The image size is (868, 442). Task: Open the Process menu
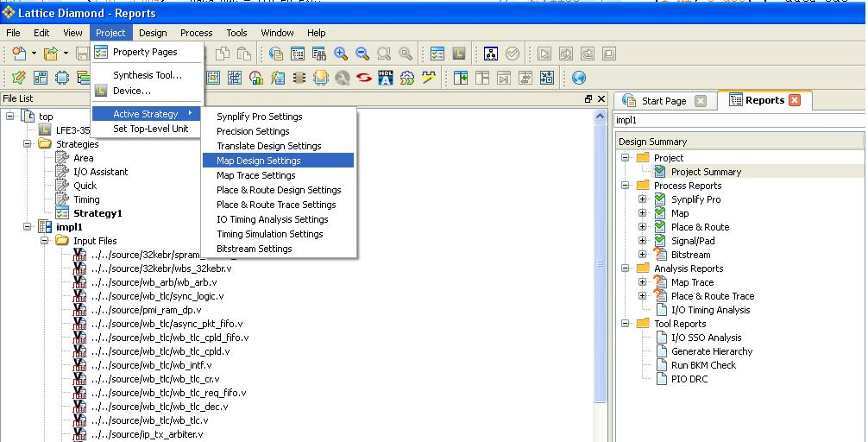197,33
